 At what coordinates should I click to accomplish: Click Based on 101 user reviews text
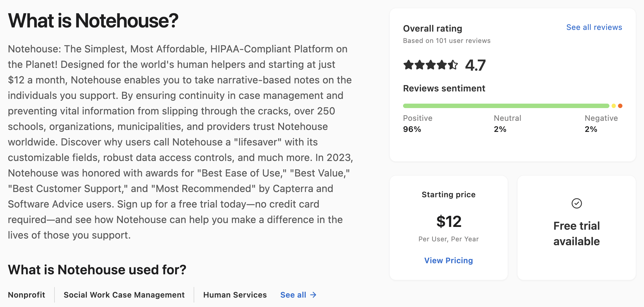[447, 41]
